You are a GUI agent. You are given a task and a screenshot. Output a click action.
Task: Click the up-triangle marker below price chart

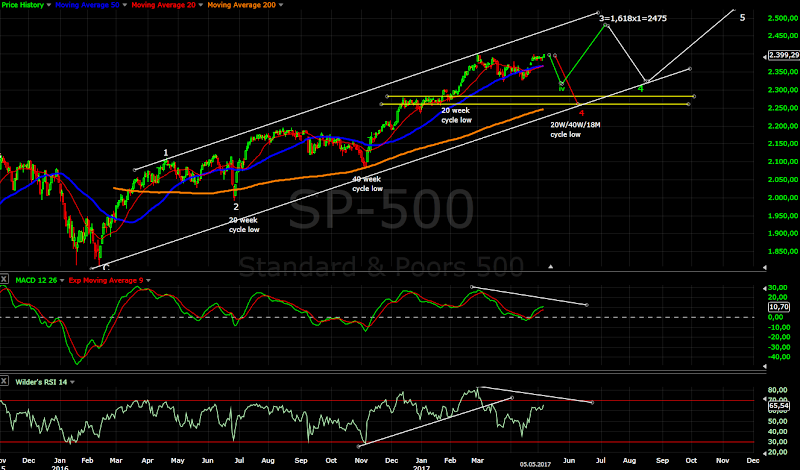[551, 266]
